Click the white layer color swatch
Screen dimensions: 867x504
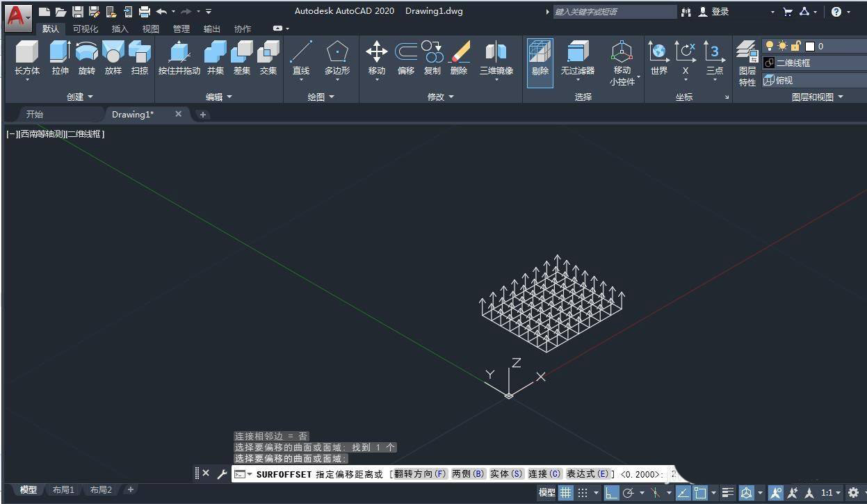809,47
